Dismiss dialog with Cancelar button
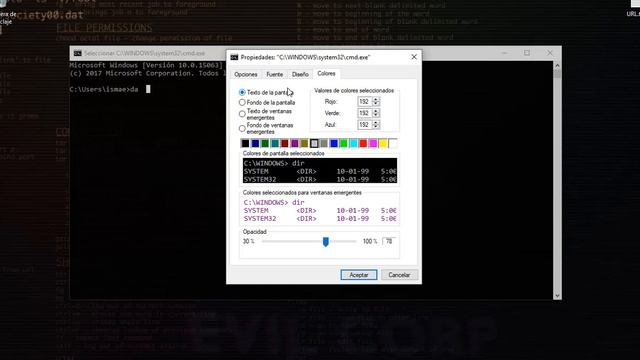Viewport: 640px width, 360px height. pyautogui.click(x=399, y=275)
